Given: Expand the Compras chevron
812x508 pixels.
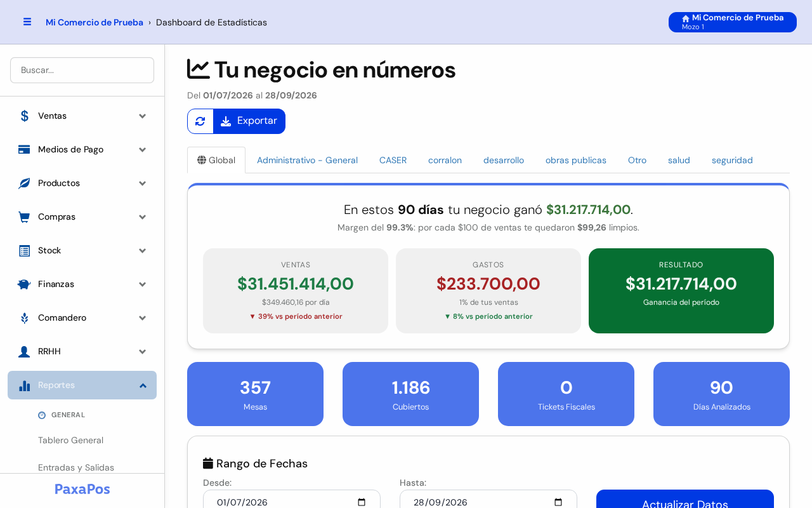Looking at the screenshot, I should point(143,217).
